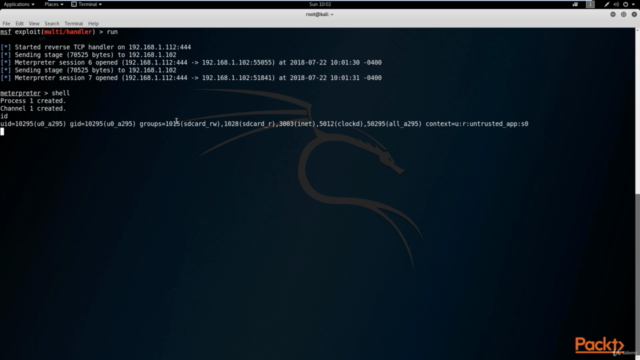
Task: Click the 'meterpreter' prompt text
Action: click(x=20, y=93)
